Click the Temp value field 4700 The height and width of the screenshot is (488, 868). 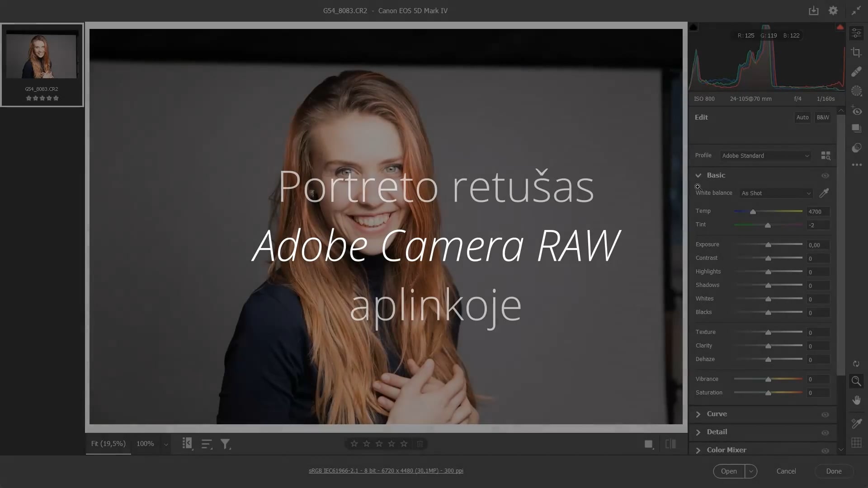point(818,211)
